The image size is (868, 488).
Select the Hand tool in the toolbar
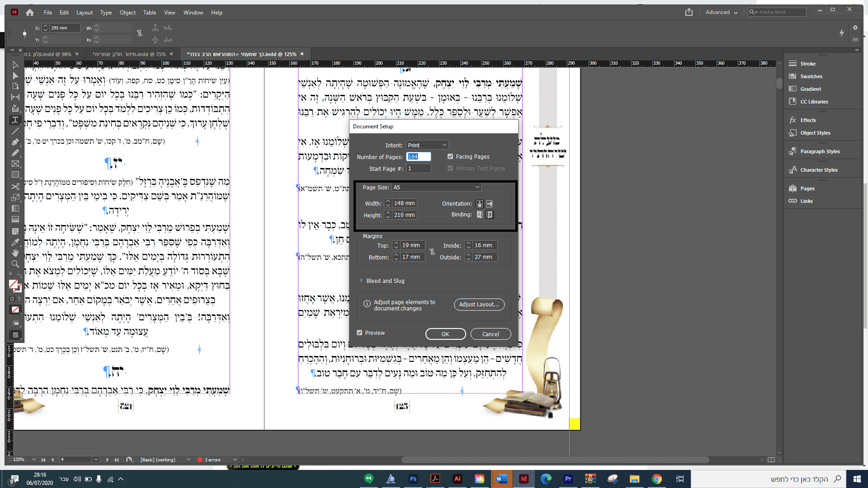15,253
